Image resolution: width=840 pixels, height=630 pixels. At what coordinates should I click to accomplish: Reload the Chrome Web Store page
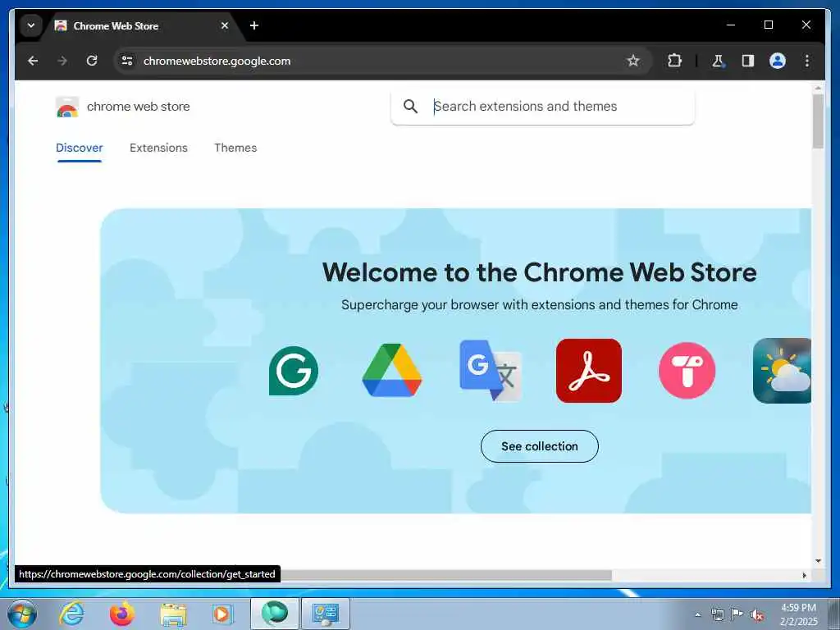92,61
